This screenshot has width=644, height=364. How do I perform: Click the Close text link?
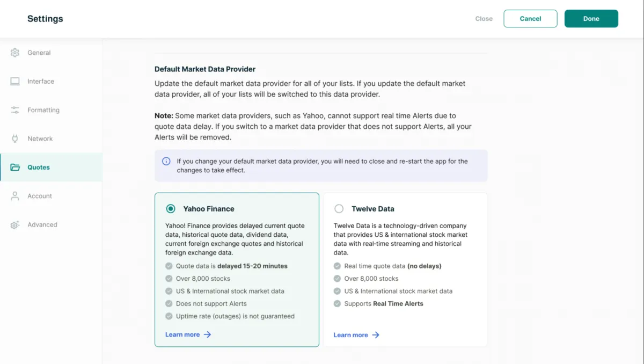pyautogui.click(x=484, y=19)
